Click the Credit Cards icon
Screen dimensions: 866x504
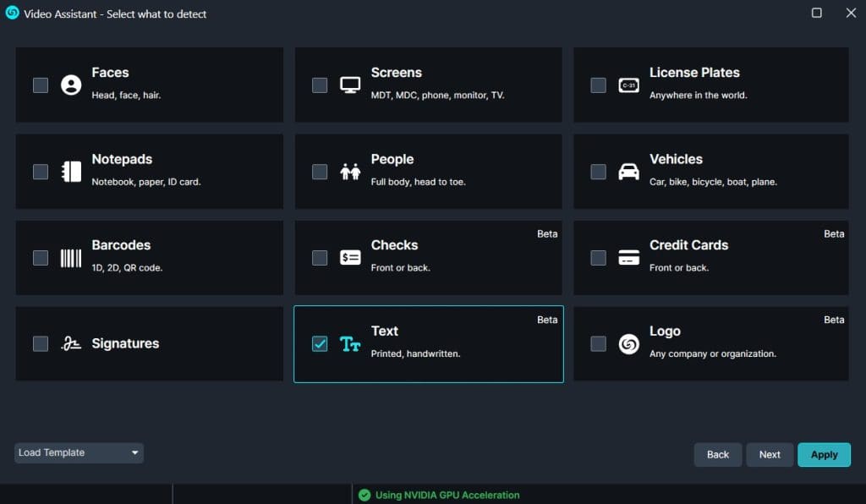coord(628,258)
